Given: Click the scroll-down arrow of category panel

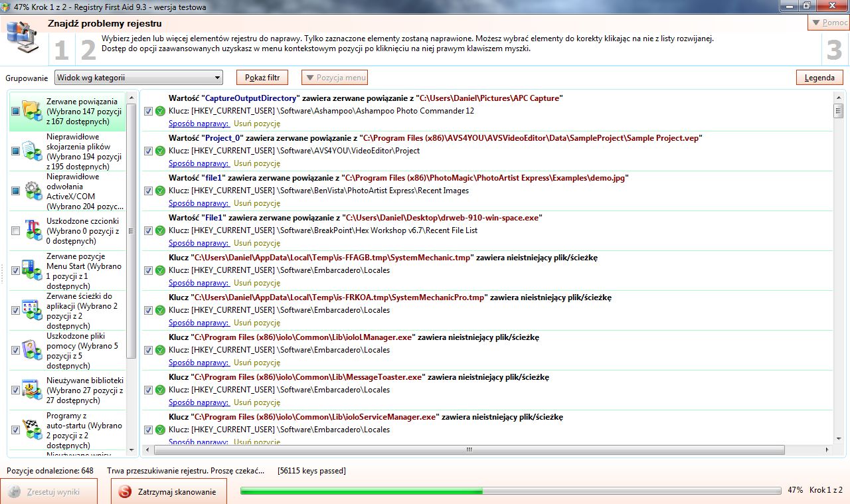Looking at the screenshot, I should pyautogui.click(x=131, y=451).
